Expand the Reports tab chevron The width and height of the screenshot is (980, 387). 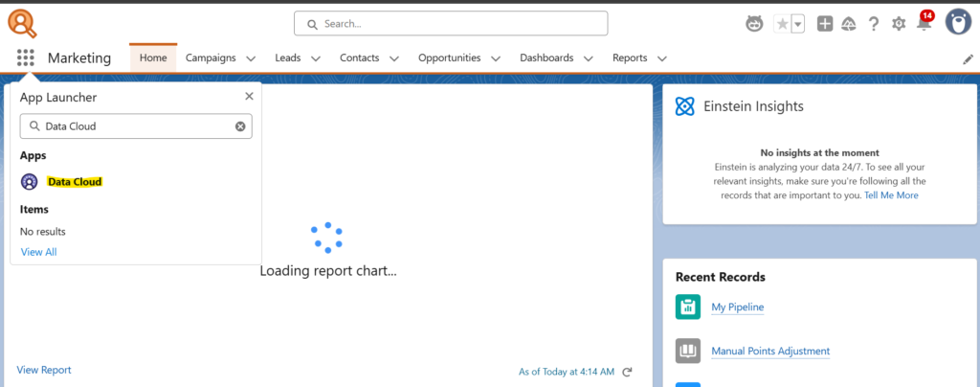click(x=662, y=58)
